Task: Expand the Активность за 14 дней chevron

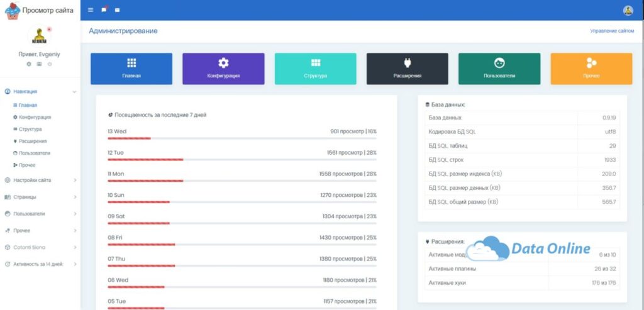Action: 75,265
